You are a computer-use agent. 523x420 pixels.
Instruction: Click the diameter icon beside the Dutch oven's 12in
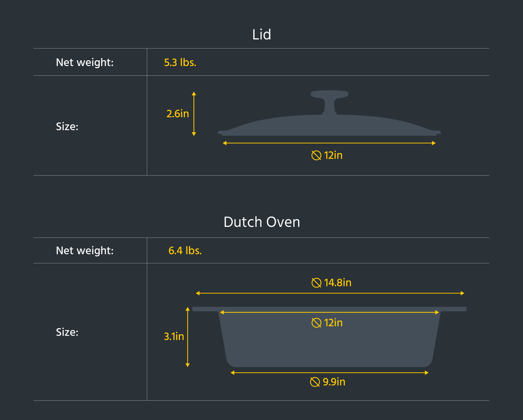point(316,323)
